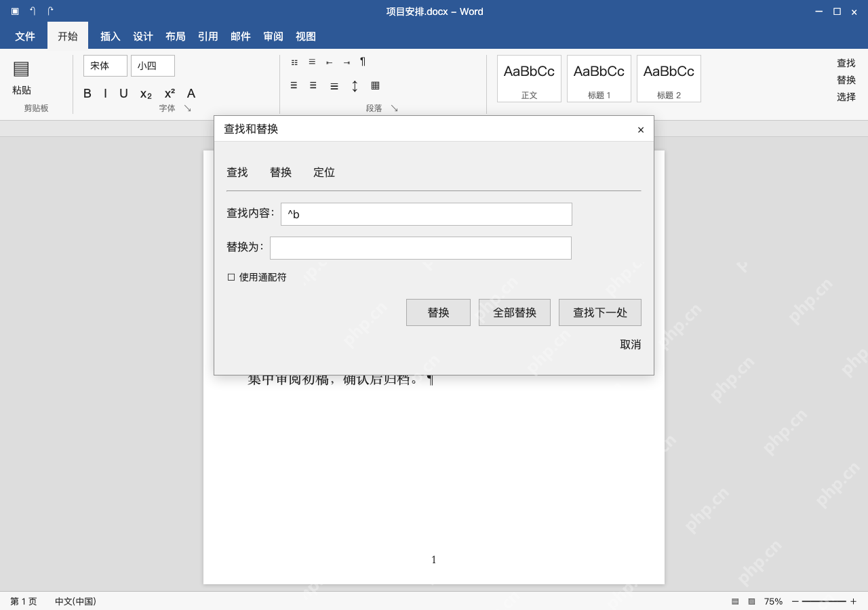
Task: Open the 段落 group dialog launcher arrow
Action: 394,108
